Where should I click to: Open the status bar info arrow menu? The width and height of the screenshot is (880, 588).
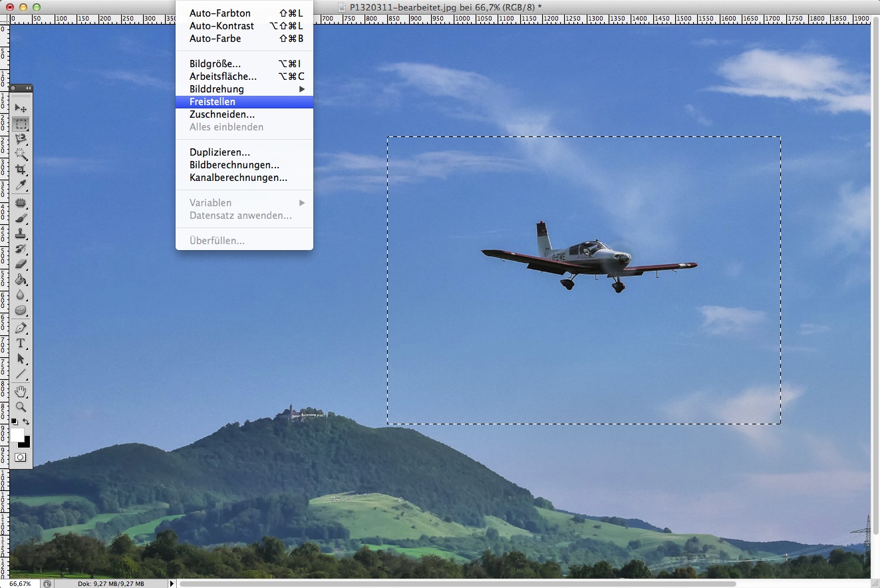coord(172,583)
